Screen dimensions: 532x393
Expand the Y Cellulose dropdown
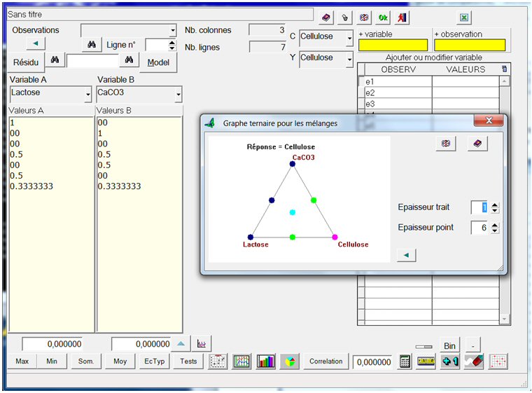[x=349, y=60]
